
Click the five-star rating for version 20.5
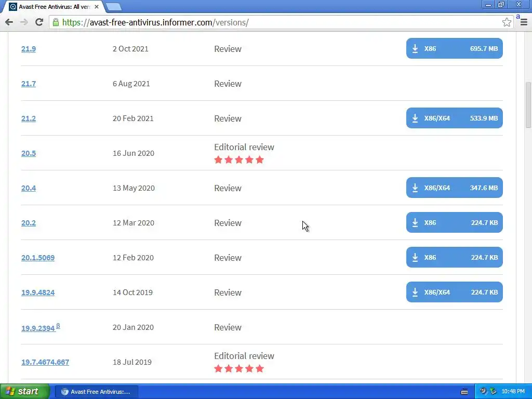[x=239, y=160]
